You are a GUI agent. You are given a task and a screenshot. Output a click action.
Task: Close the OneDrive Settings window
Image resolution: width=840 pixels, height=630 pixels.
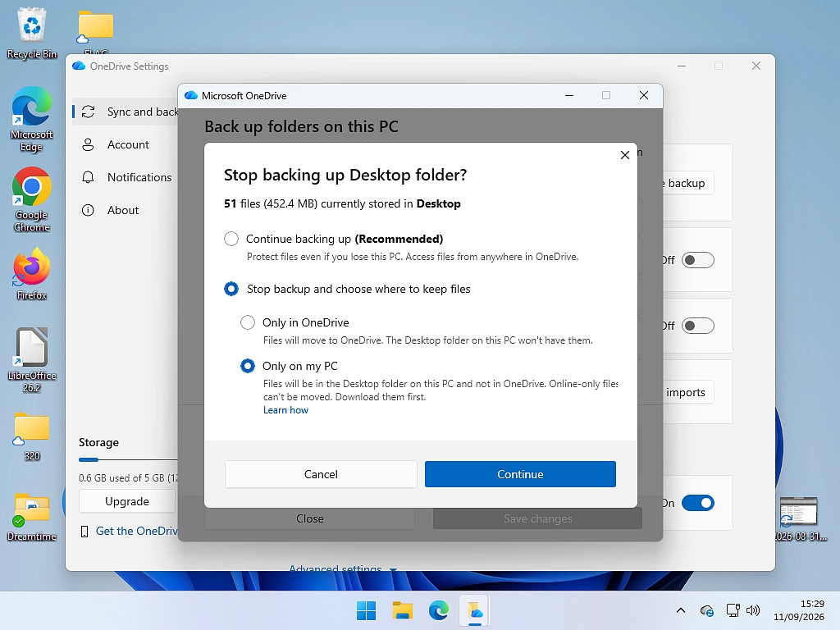tap(756, 66)
